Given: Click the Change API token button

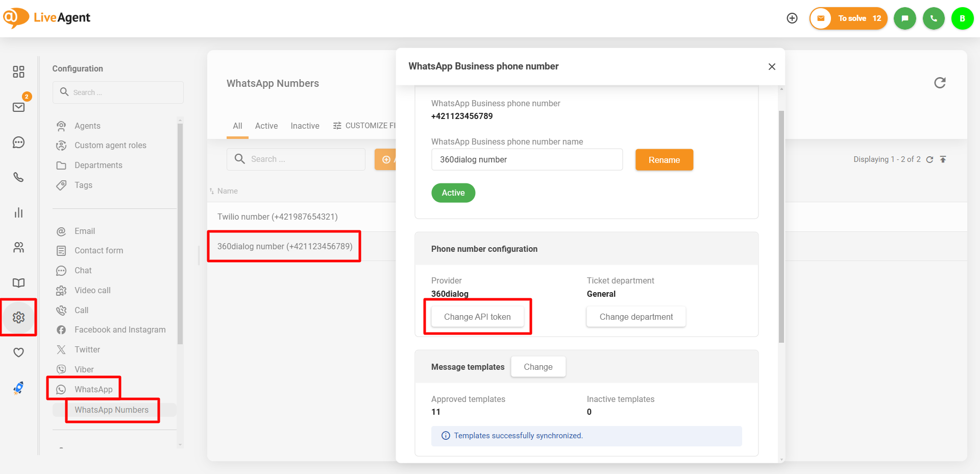Looking at the screenshot, I should pyautogui.click(x=477, y=317).
